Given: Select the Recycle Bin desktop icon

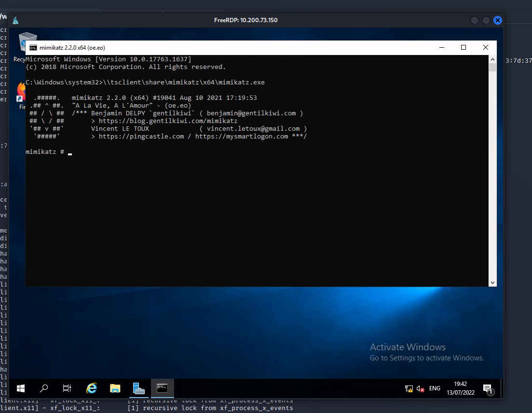Looking at the screenshot, I should 23,47.
